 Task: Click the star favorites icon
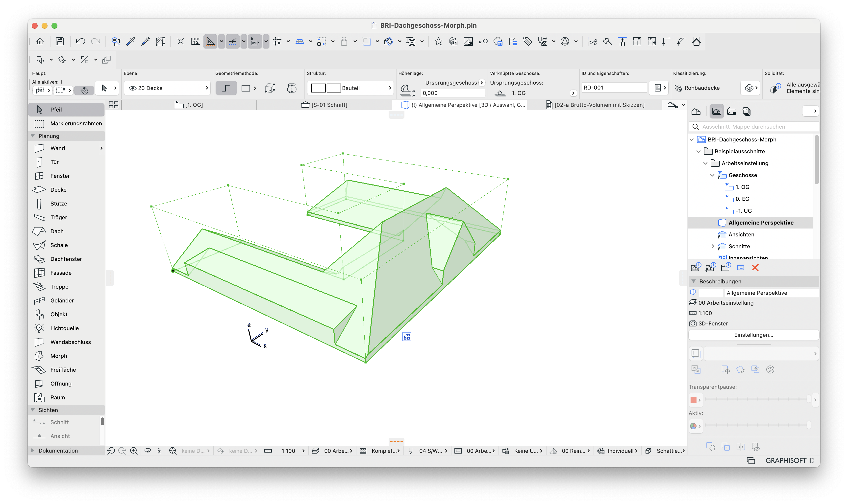pos(438,42)
